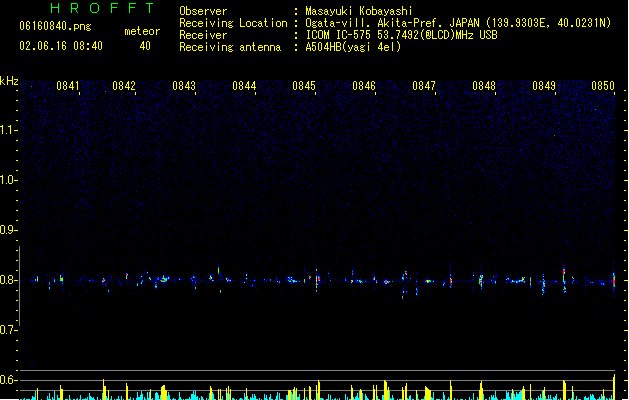Select the filename 06160840.png

click(55, 26)
